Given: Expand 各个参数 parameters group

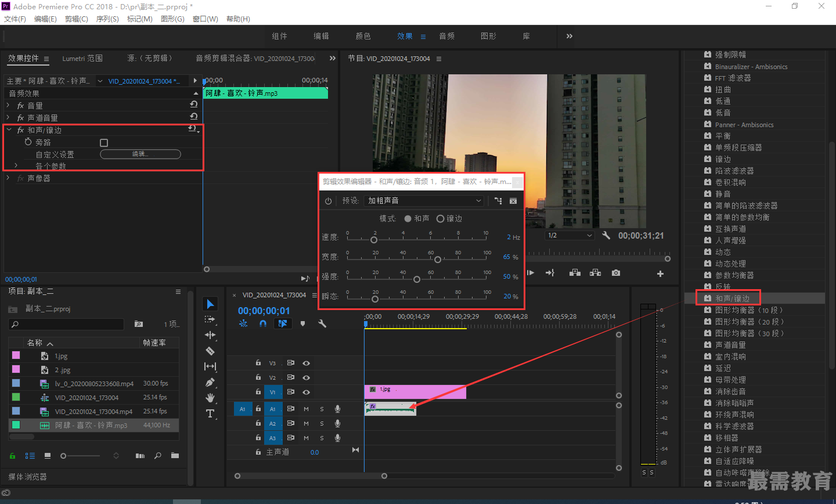Looking at the screenshot, I should coord(16,165).
